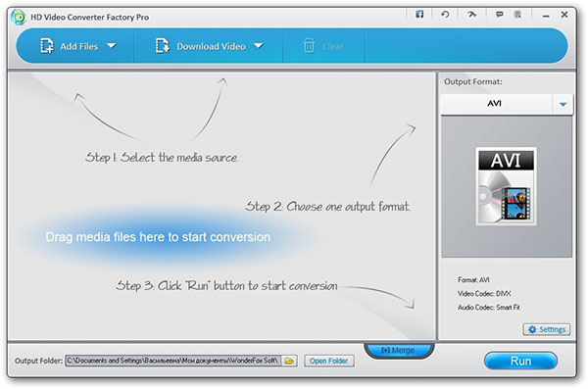
Task: Click the Clear trash can icon
Action: (x=309, y=46)
